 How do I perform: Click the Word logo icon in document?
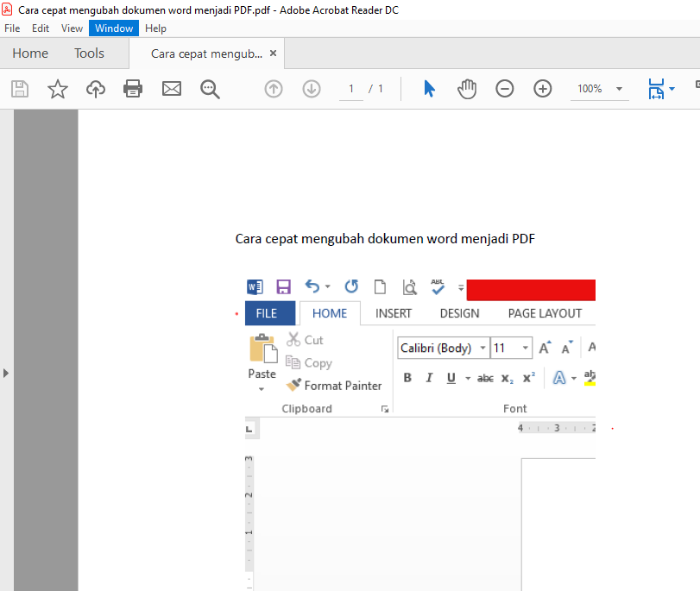[255, 286]
